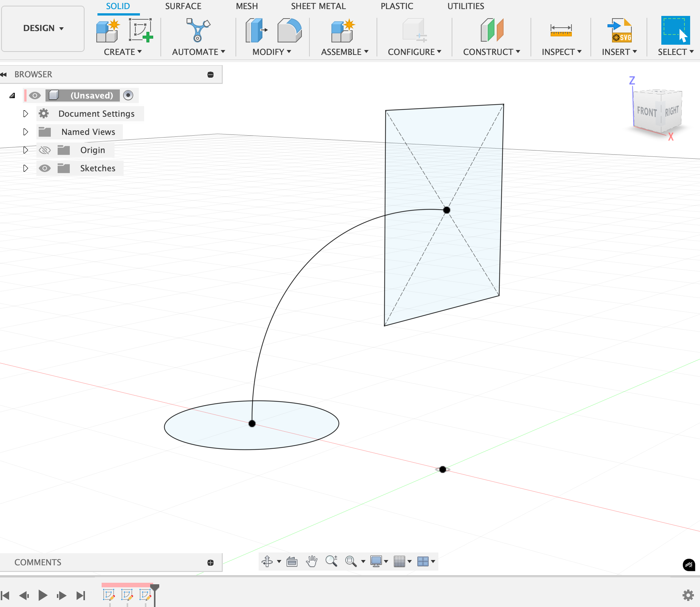This screenshot has width=700, height=607.
Task: Open the SHEET METAL tab
Action: [x=318, y=6]
